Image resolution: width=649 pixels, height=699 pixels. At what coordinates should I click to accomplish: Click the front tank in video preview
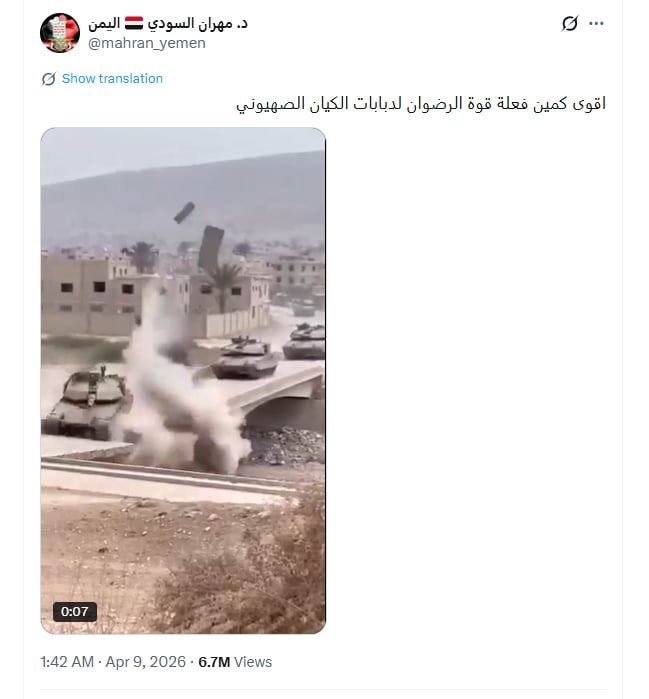tap(87, 403)
